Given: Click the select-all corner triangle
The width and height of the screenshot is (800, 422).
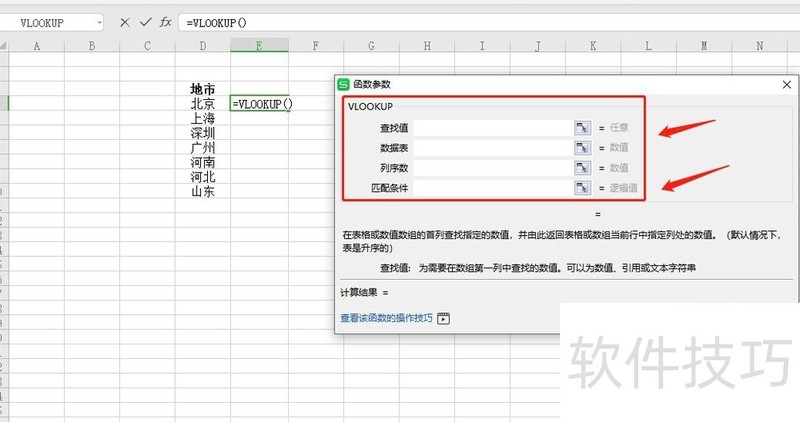Looking at the screenshot, I should (x=4, y=45).
